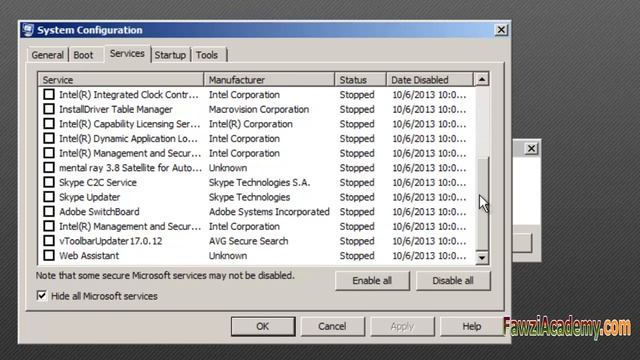Confirm with the OK button
This screenshot has width=640, height=360.
263,327
